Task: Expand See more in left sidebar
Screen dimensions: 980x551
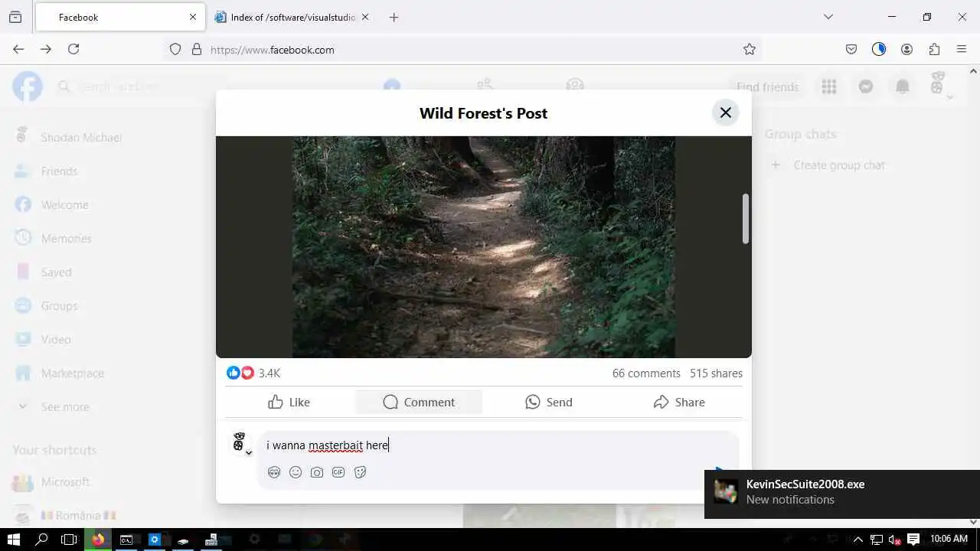Action: (x=65, y=406)
